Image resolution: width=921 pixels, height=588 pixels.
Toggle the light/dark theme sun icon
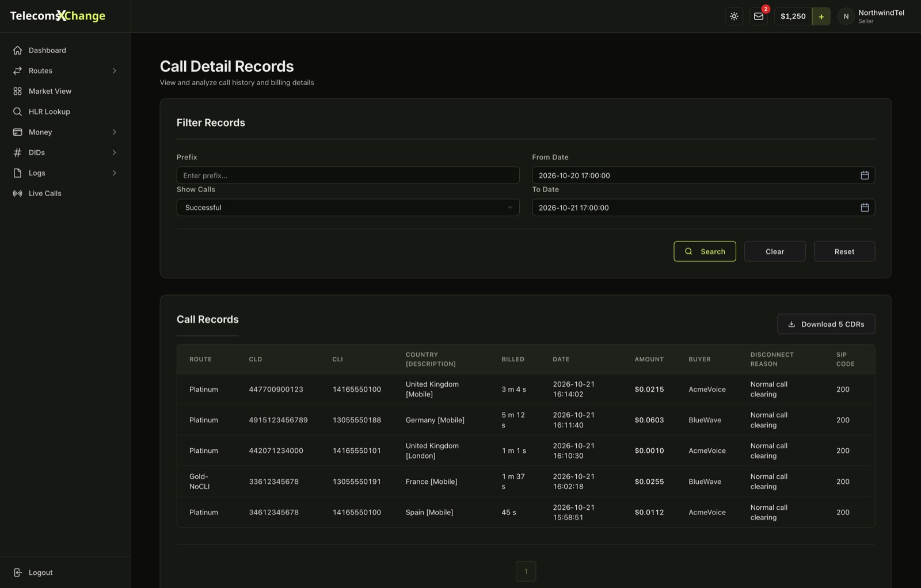[734, 16]
